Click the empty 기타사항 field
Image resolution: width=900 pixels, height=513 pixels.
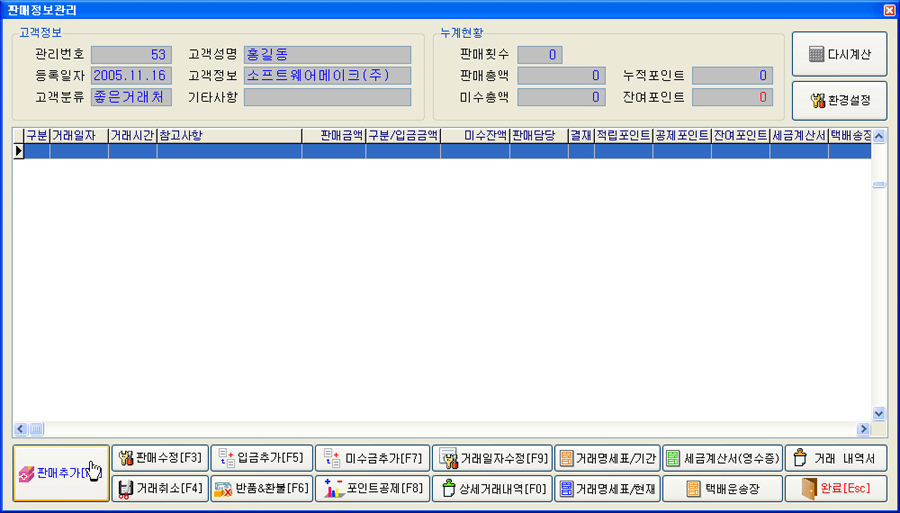[327, 96]
